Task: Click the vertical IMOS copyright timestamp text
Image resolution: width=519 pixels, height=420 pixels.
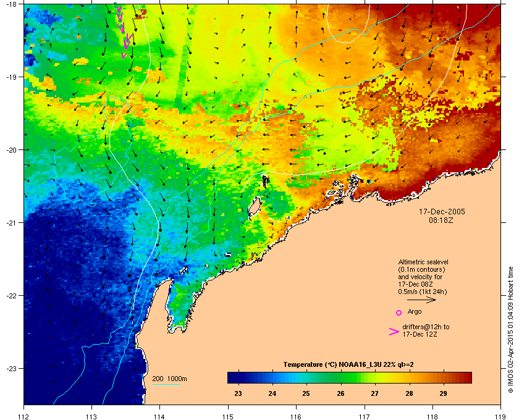Action: (x=511, y=330)
